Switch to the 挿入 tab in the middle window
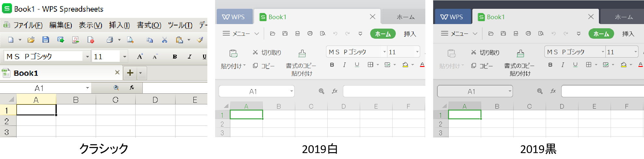The width and height of the screenshot is (644, 159). [x=410, y=34]
